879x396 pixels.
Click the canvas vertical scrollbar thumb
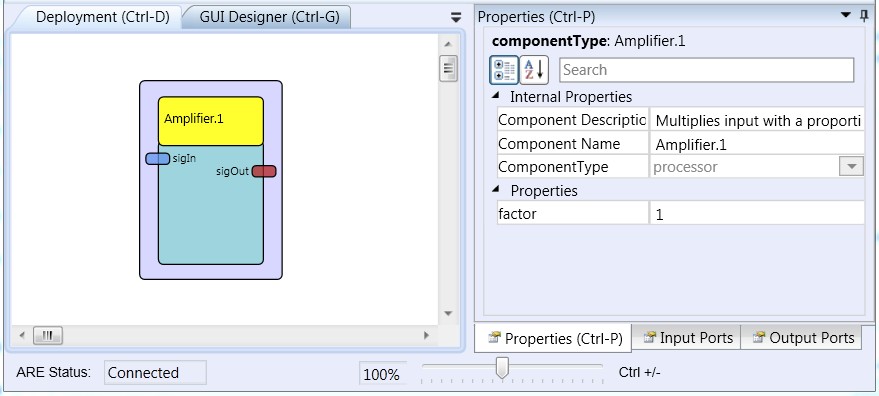click(448, 68)
